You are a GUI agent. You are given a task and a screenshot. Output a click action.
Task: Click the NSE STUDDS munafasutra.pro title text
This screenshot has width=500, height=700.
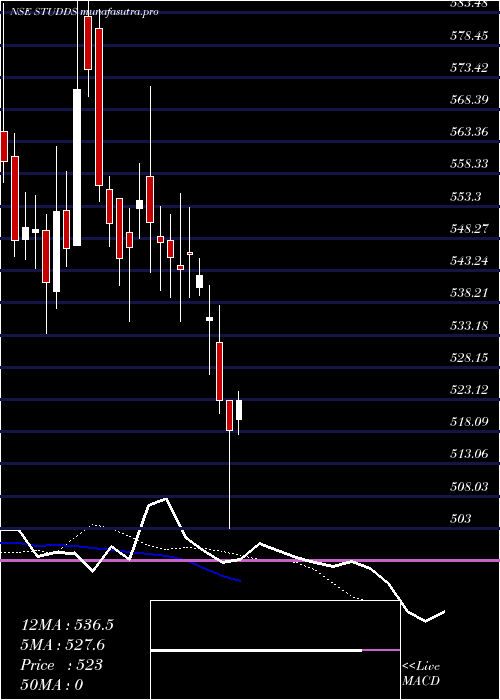point(85,12)
